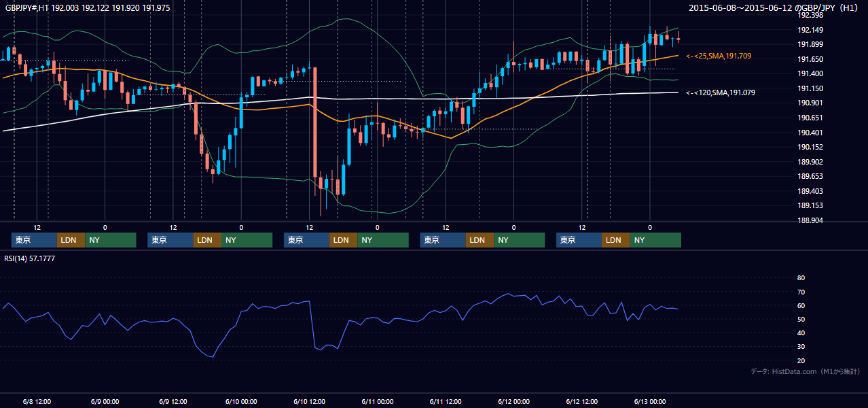Click the 188.904 price axis label

pos(810,221)
